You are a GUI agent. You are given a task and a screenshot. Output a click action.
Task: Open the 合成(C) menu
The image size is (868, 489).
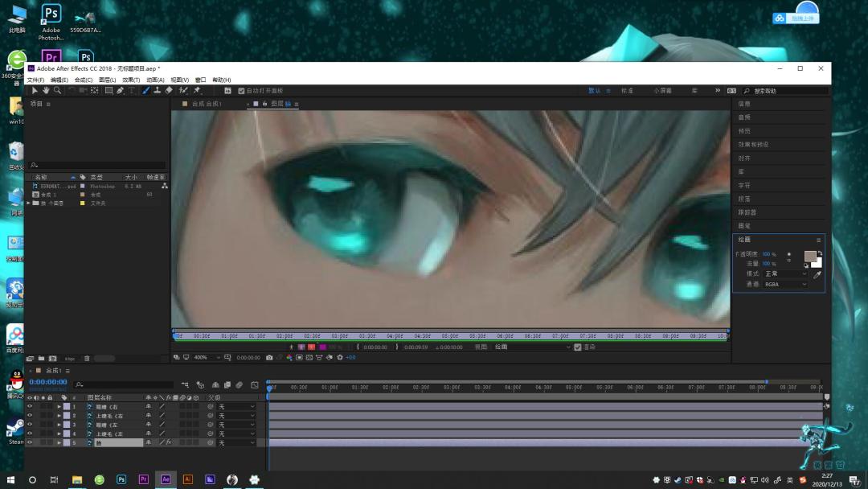[x=83, y=80]
